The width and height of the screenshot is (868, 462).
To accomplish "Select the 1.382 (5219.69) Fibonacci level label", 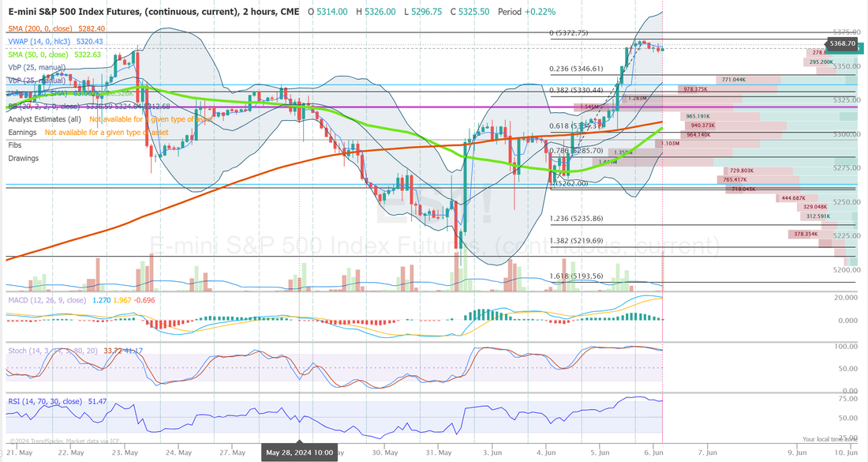I will point(576,240).
